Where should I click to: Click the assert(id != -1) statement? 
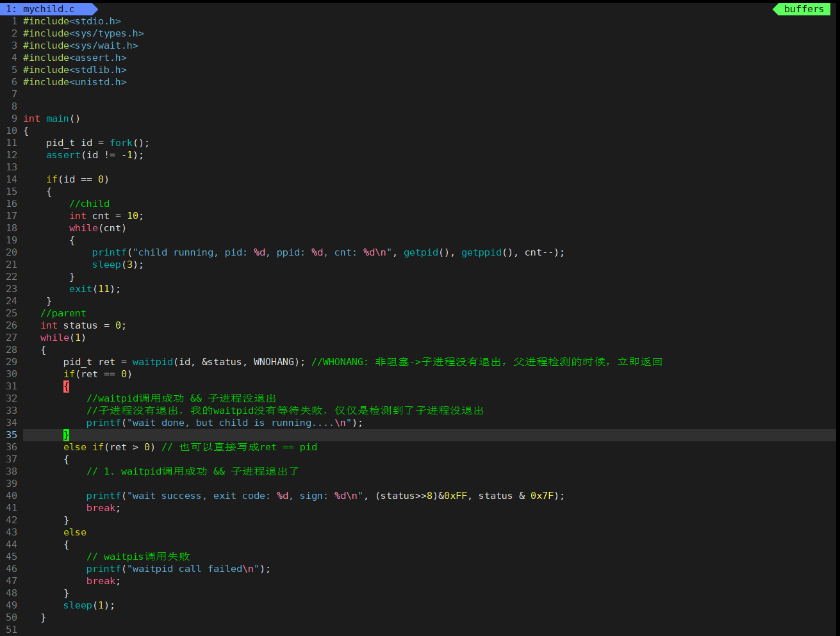click(95, 155)
